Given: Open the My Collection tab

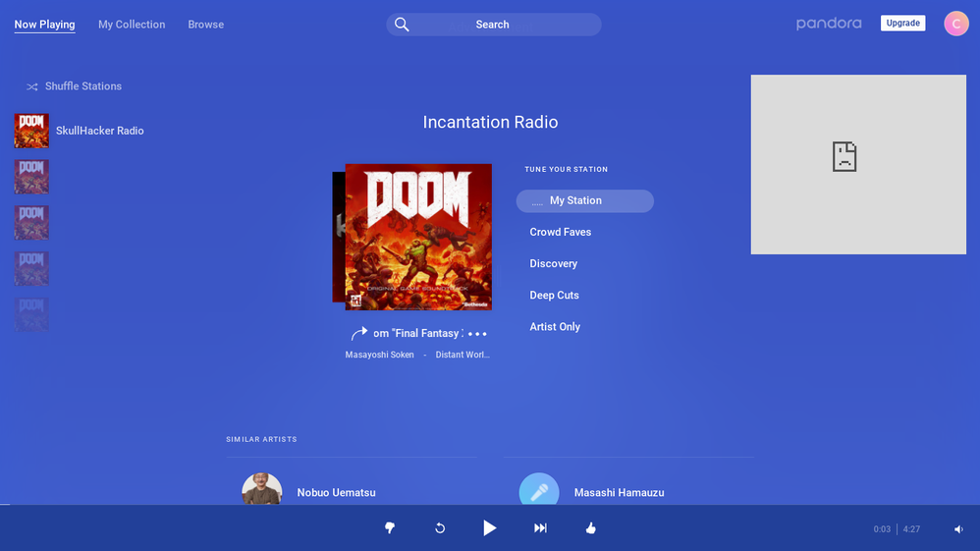Looking at the screenshot, I should pos(132,25).
